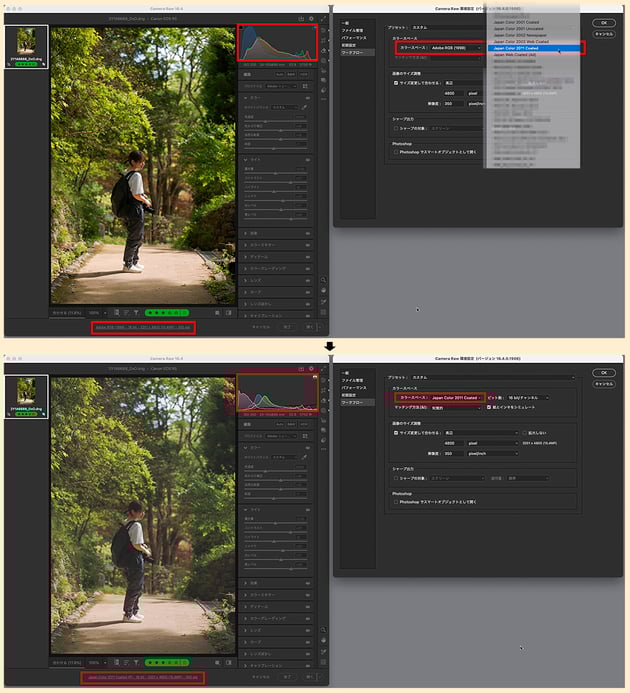630x693 pixels.
Task: Toggle the 紙とインキをシミュレート checkbox
Action: 489,407
